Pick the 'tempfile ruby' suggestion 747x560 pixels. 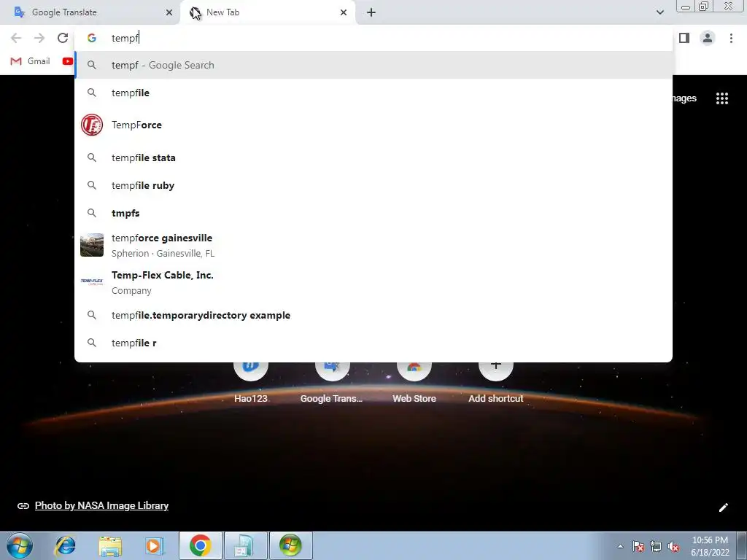pyautogui.click(x=373, y=185)
